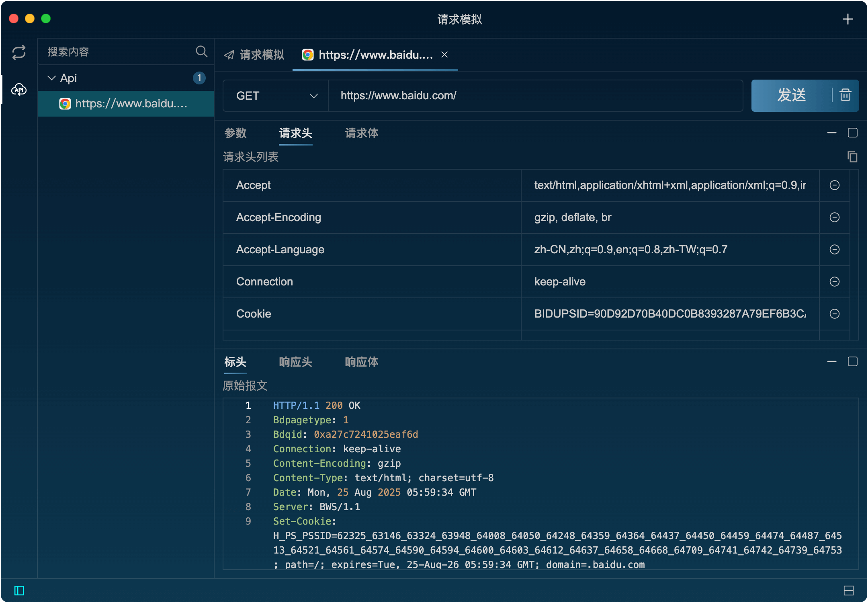Image resolution: width=868 pixels, height=603 pixels.
Task: Add new tab with plus icon
Action: click(x=848, y=19)
